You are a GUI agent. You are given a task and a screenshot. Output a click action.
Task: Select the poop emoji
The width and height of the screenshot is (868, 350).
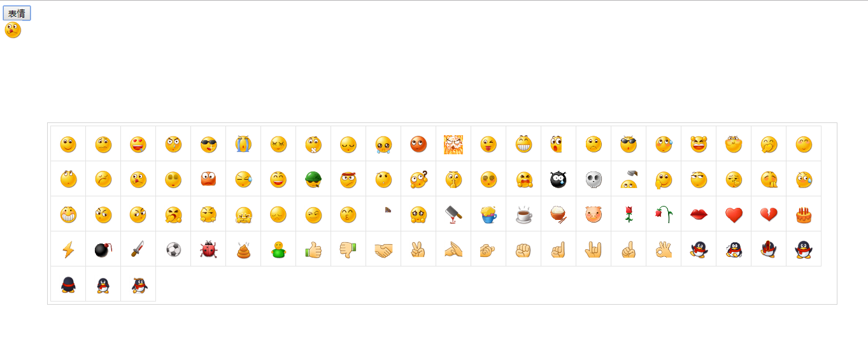click(243, 249)
